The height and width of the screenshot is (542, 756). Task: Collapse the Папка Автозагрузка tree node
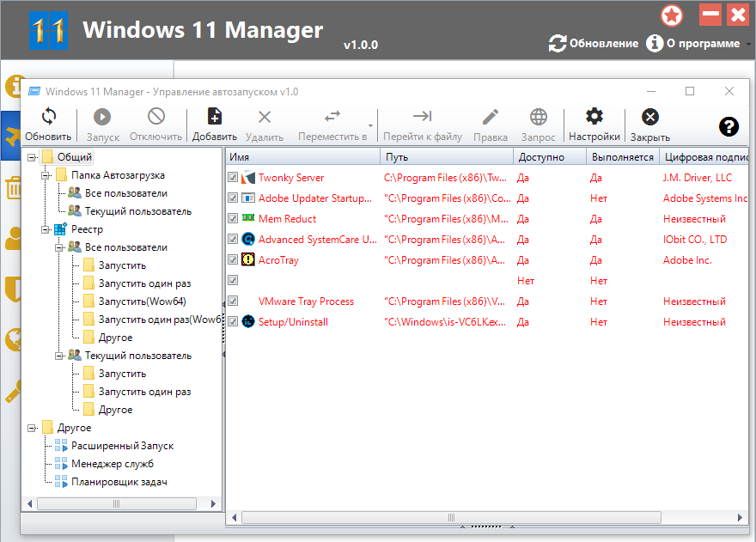point(46,175)
